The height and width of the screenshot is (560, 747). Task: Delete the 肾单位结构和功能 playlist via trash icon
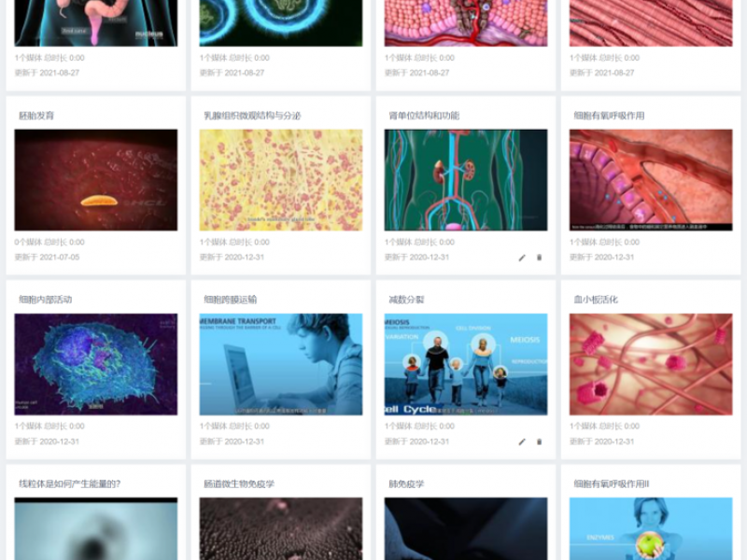point(540,258)
